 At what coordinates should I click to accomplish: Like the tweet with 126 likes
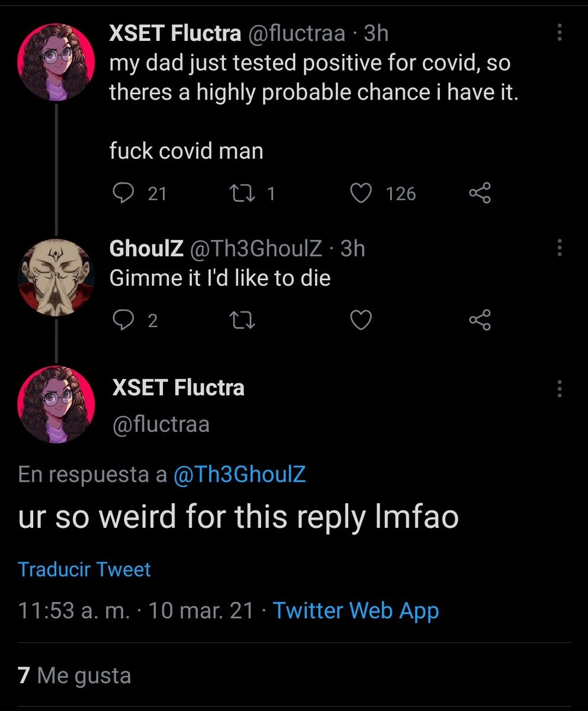[x=361, y=193]
